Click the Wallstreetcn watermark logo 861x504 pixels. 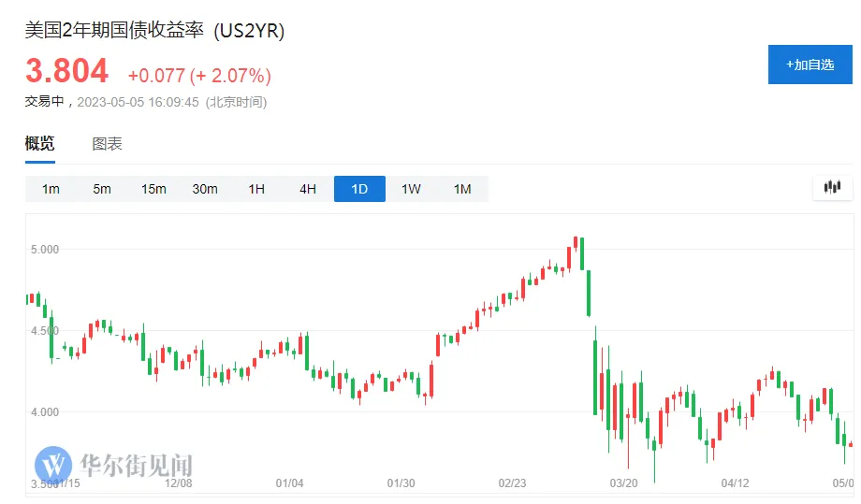point(54,464)
